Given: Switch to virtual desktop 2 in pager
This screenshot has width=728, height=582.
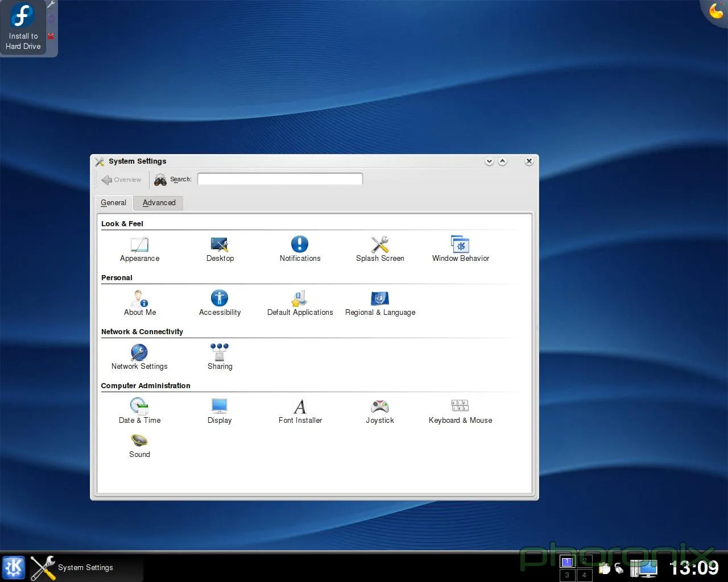Looking at the screenshot, I should [584, 562].
